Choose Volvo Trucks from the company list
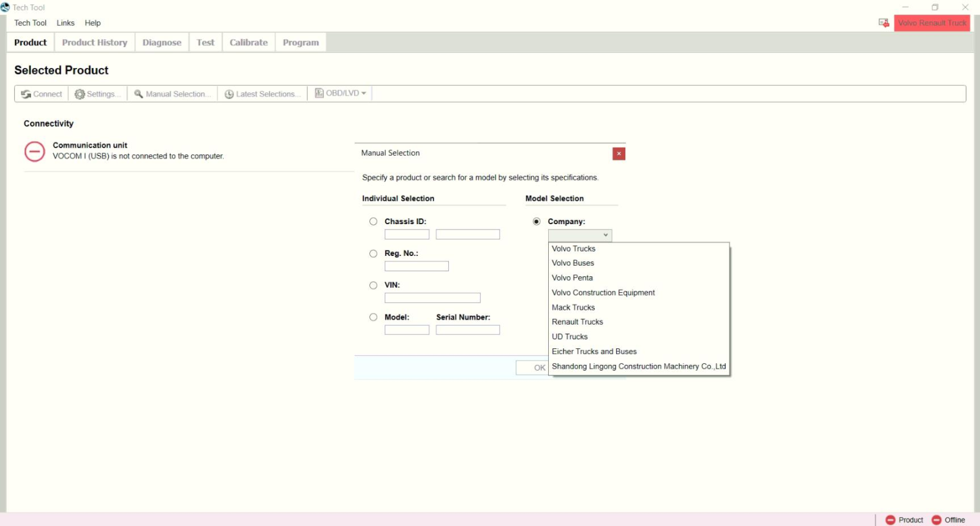The height and width of the screenshot is (526, 980). pos(639,249)
